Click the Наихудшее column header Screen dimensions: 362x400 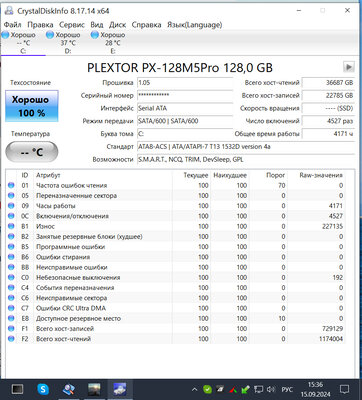click(230, 175)
